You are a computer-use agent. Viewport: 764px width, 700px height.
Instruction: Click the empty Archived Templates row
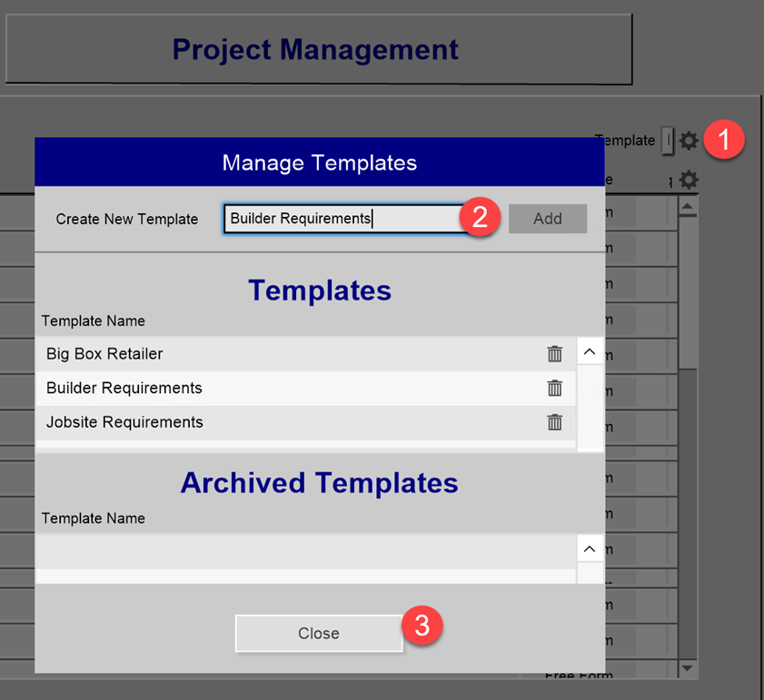(x=305, y=551)
